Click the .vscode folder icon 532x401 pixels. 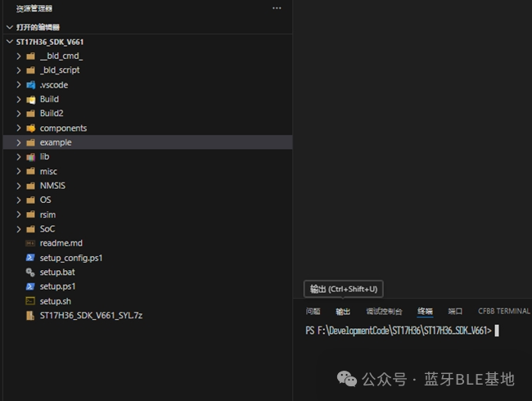[30, 85]
